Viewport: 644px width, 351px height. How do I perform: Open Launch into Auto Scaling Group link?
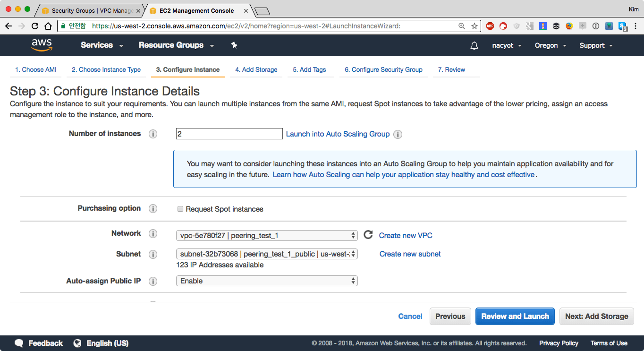pyautogui.click(x=338, y=134)
